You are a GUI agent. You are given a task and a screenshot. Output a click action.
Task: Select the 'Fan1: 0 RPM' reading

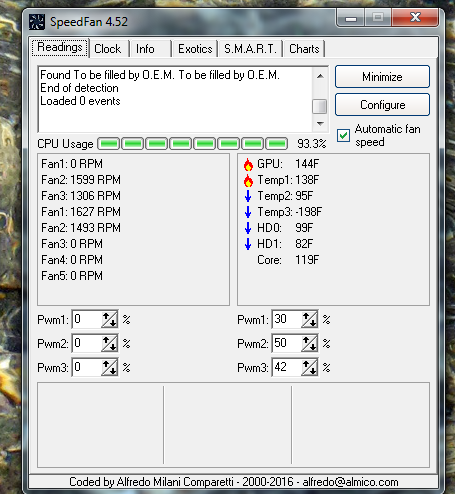pyautogui.click(x=72, y=164)
